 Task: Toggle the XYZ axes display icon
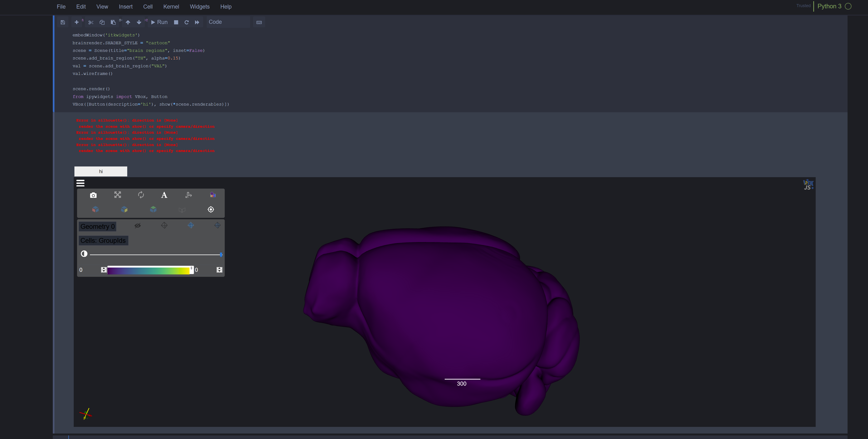[x=188, y=195]
